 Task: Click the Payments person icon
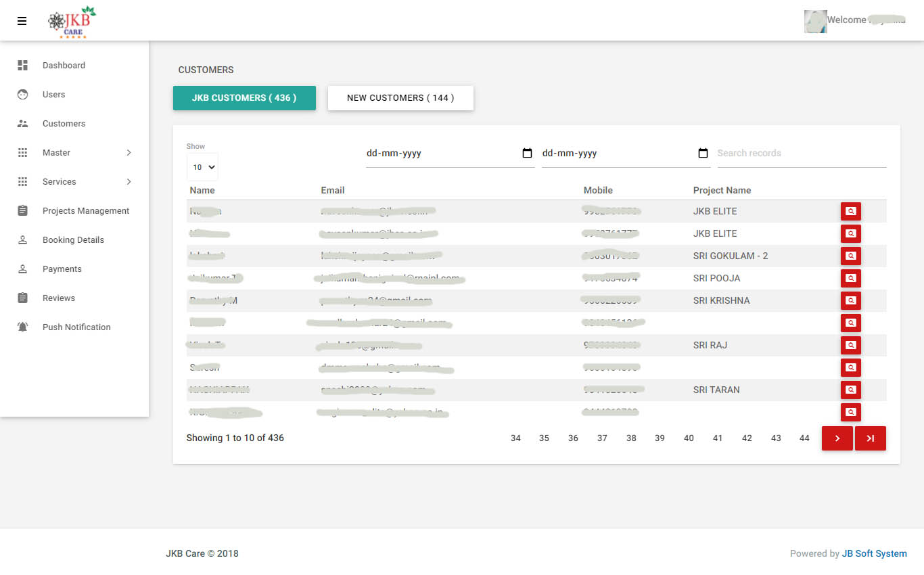23,269
